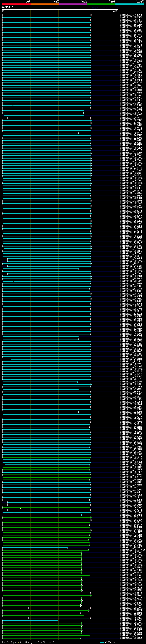Open hit UniRef100_Q8SBC1
Image resolution: width=146 pixels, height=644 pixels.
point(131,17)
